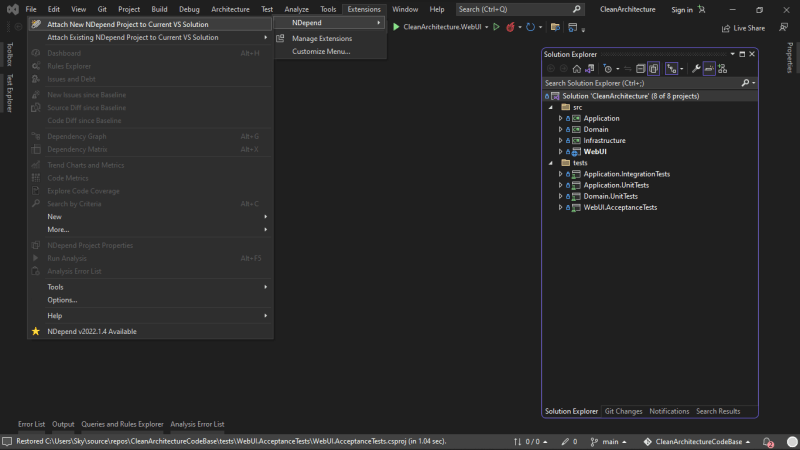
Task: Click the pencil pending changes count
Action: pos(569,442)
